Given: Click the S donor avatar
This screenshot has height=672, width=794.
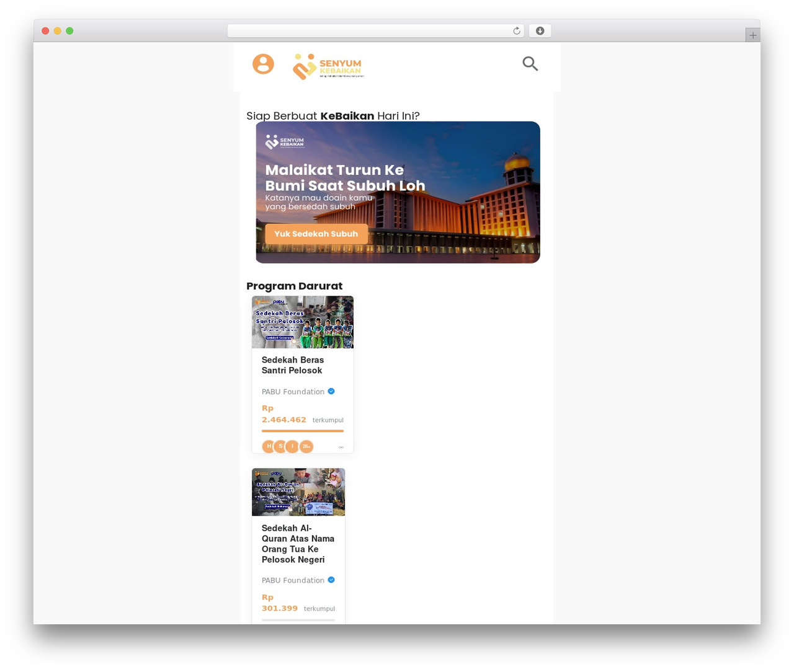Looking at the screenshot, I should coord(280,446).
